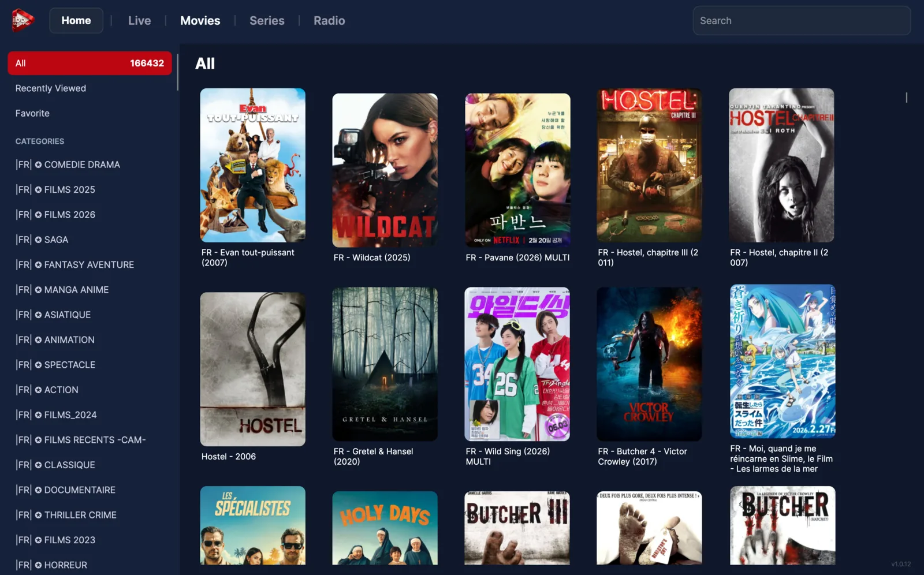Screen dimensions: 924x575
Task: Click the IBO player logo icon
Action: pyautogui.click(x=23, y=20)
